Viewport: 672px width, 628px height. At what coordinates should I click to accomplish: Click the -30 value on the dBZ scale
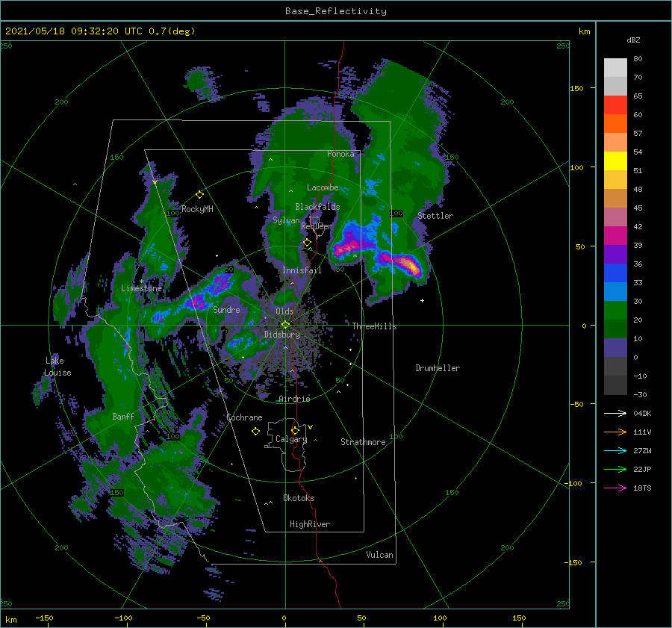pos(640,395)
